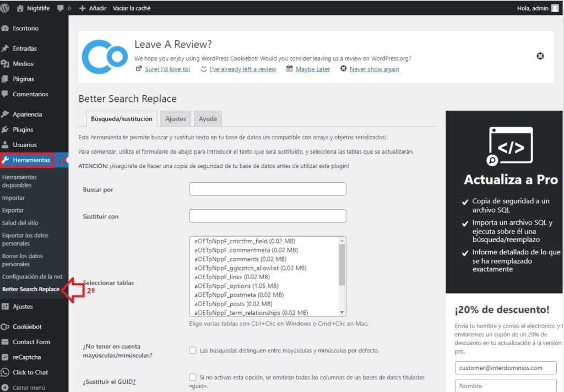Open reCaptcha plugin settings

[26, 357]
